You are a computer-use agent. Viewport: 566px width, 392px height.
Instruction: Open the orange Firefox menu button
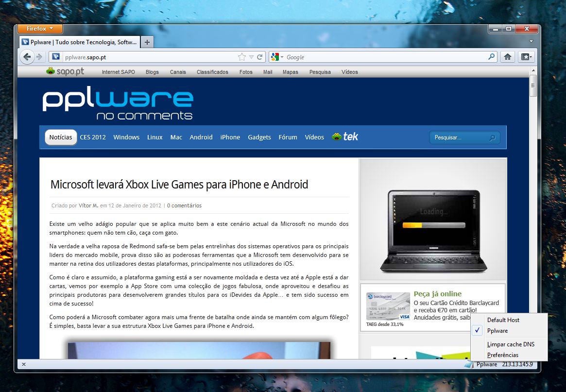pos(40,29)
